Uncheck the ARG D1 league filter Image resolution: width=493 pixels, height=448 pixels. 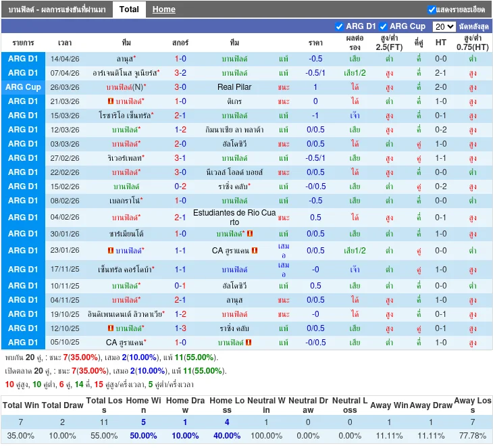point(340,26)
